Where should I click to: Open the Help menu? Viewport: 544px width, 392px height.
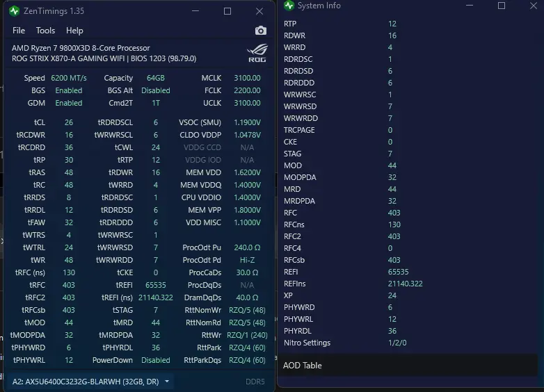pos(74,31)
